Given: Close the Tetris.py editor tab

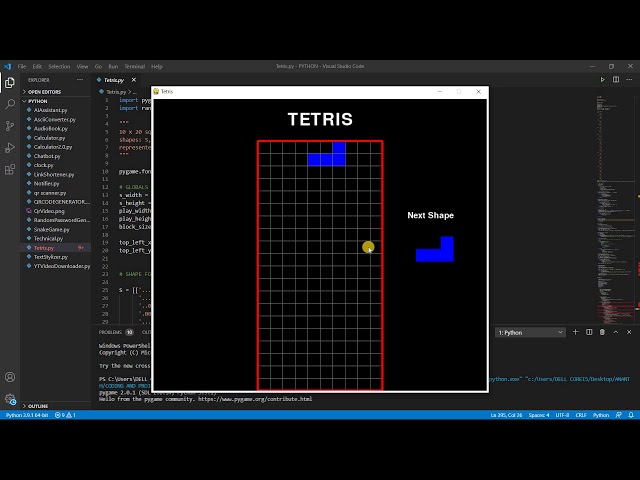Looking at the screenshot, I should click(133, 80).
